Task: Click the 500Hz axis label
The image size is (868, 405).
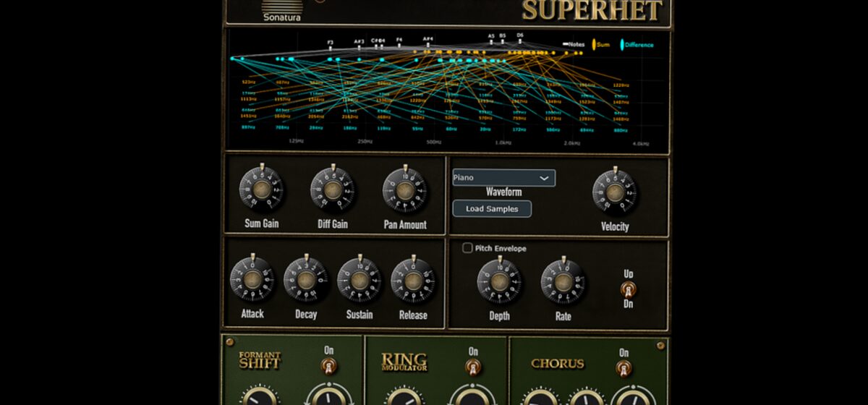Action: coord(434,142)
